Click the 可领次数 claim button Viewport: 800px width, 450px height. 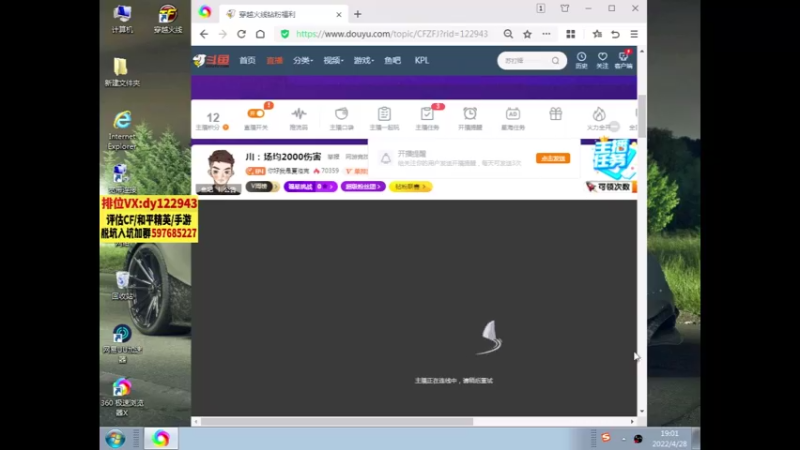[x=611, y=187]
